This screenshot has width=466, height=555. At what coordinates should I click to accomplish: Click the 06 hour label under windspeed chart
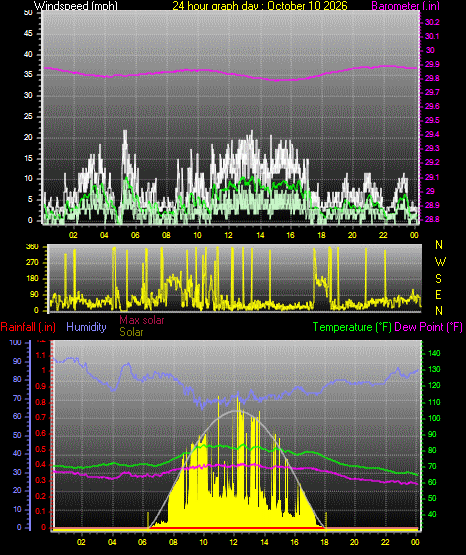[x=135, y=235]
